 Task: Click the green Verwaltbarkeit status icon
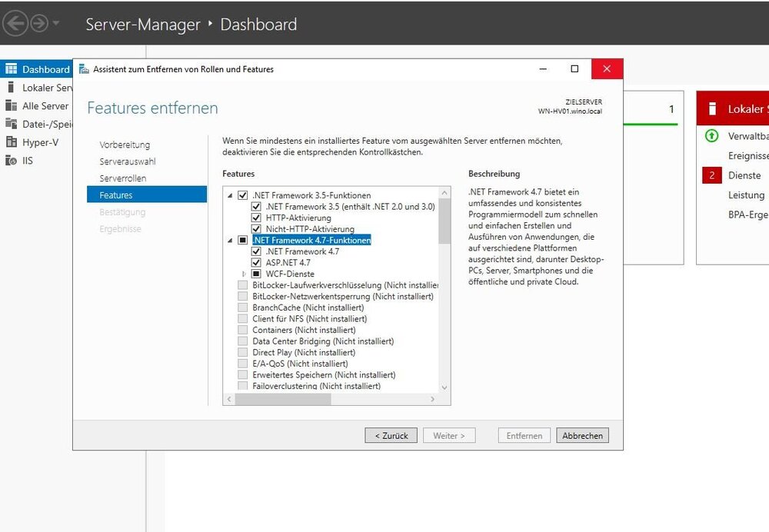711,136
